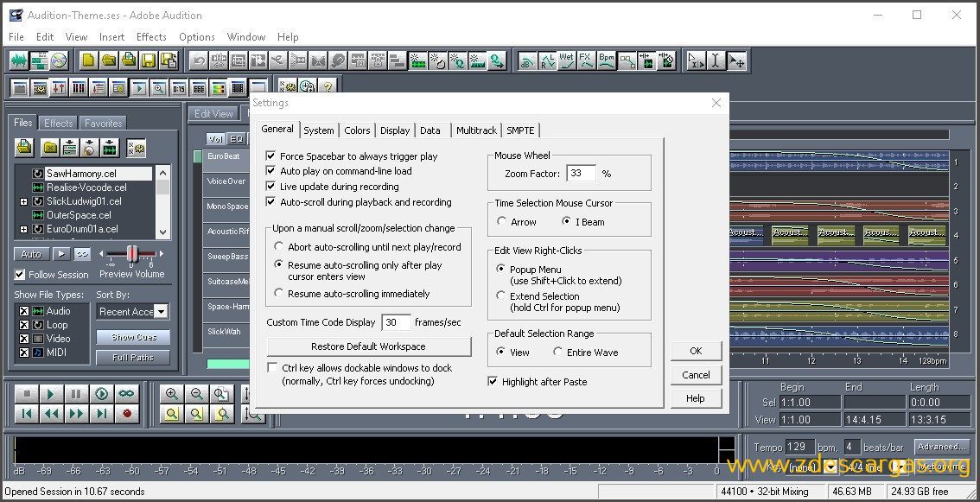Open the System settings tab
This screenshot has width=980, height=502.
click(319, 130)
